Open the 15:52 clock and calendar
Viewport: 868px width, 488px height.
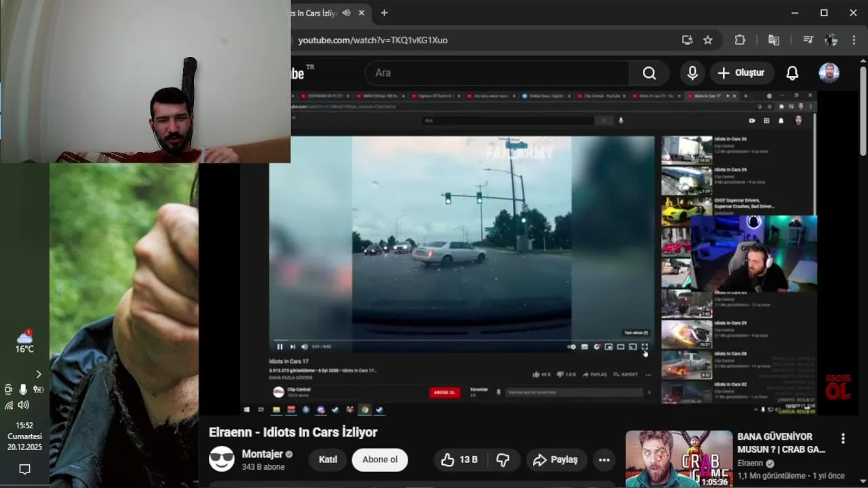click(x=24, y=436)
